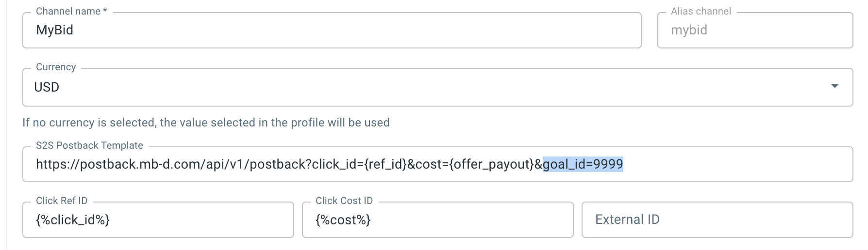
Task: Click the S2S Postback Template label
Action: 89,145
